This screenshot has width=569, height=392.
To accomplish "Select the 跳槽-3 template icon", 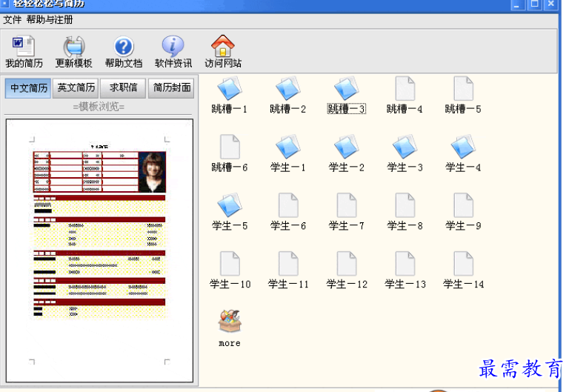I will pos(347,88).
